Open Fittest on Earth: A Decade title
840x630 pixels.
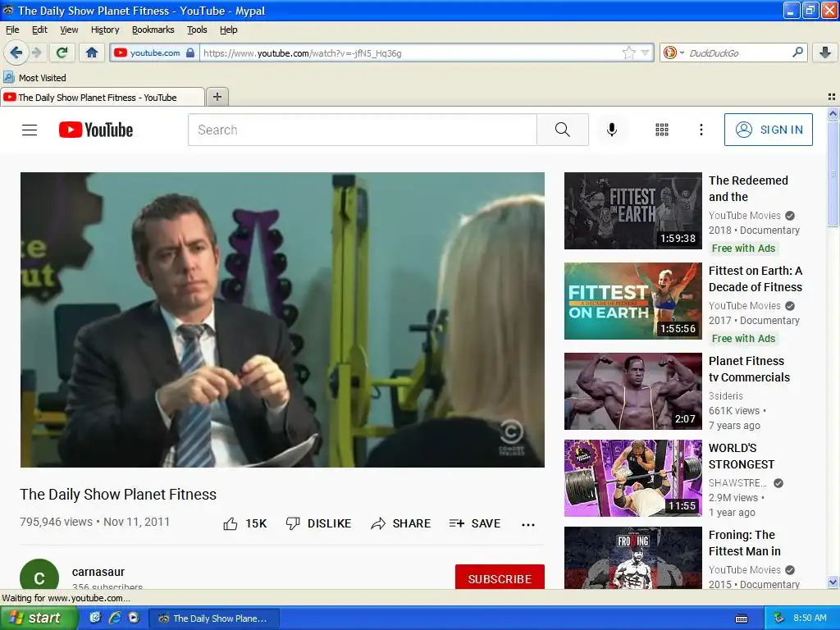756,279
